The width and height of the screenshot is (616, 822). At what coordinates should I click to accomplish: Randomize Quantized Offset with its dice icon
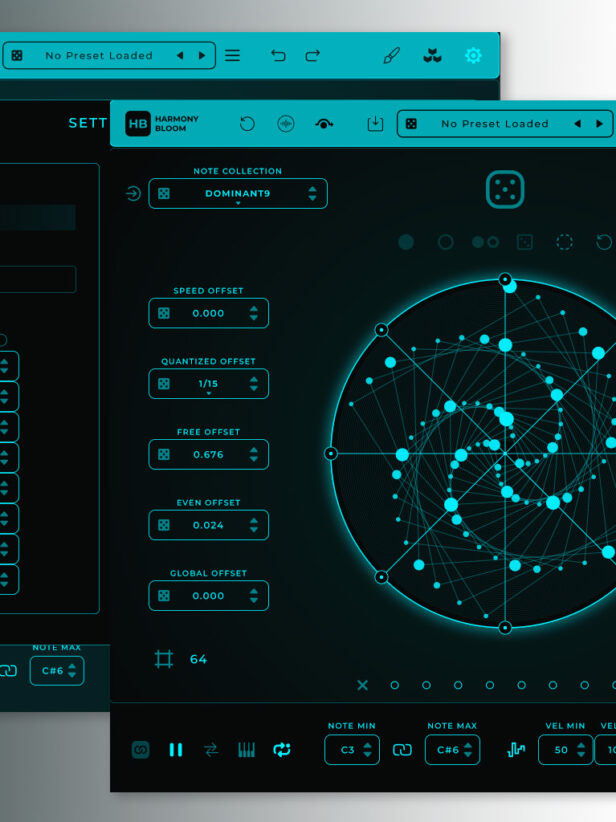[x=164, y=384]
